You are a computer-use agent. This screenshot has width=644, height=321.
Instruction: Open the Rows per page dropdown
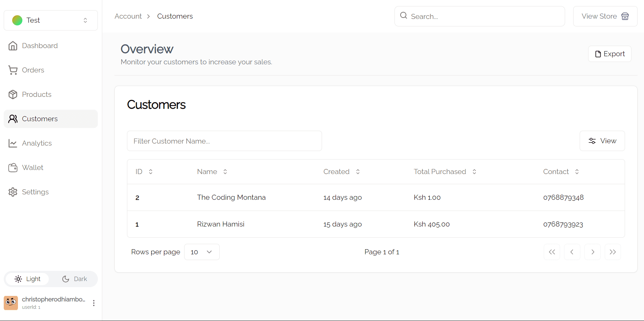click(202, 252)
